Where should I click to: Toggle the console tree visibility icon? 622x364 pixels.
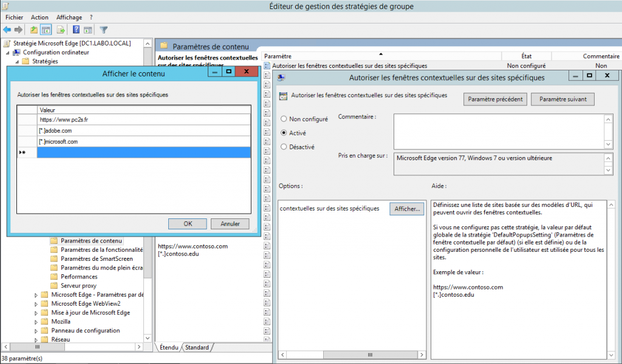pos(46,29)
